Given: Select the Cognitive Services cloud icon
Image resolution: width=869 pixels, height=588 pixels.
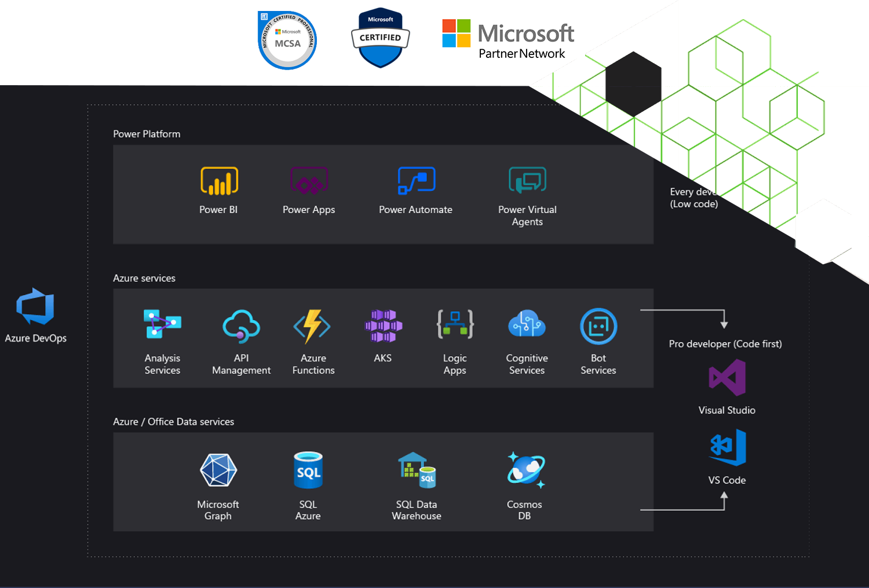Looking at the screenshot, I should point(527,323).
